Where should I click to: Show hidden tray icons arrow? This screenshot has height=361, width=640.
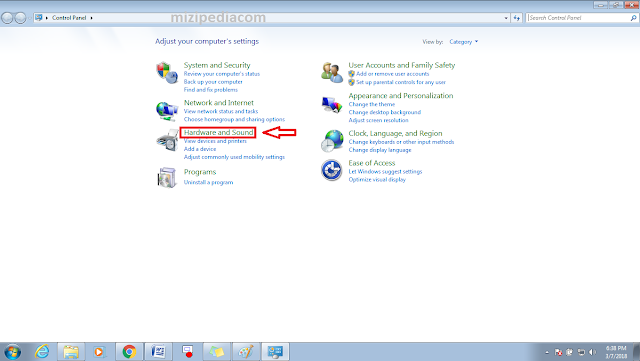547,352
